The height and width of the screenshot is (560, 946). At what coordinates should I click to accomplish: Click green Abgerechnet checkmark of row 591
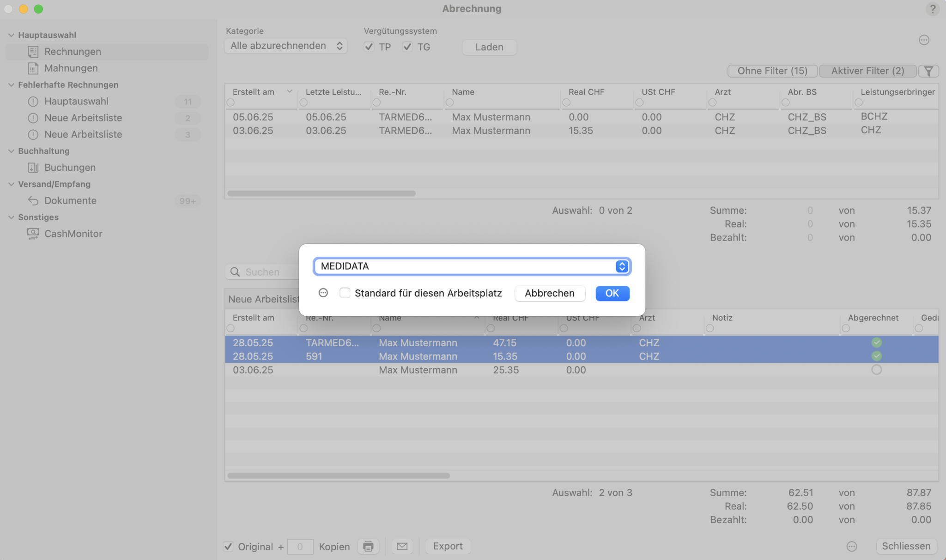[x=876, y=356]
